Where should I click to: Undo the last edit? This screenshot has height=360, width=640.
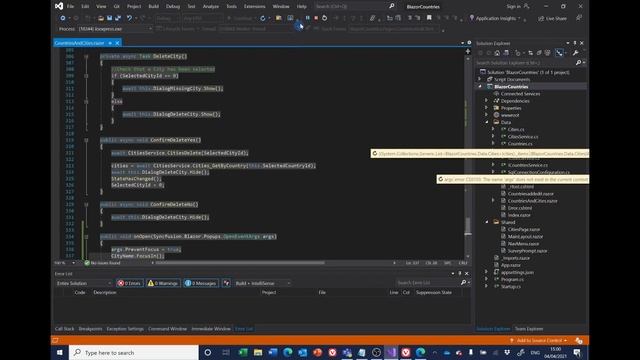click(129, 18)
